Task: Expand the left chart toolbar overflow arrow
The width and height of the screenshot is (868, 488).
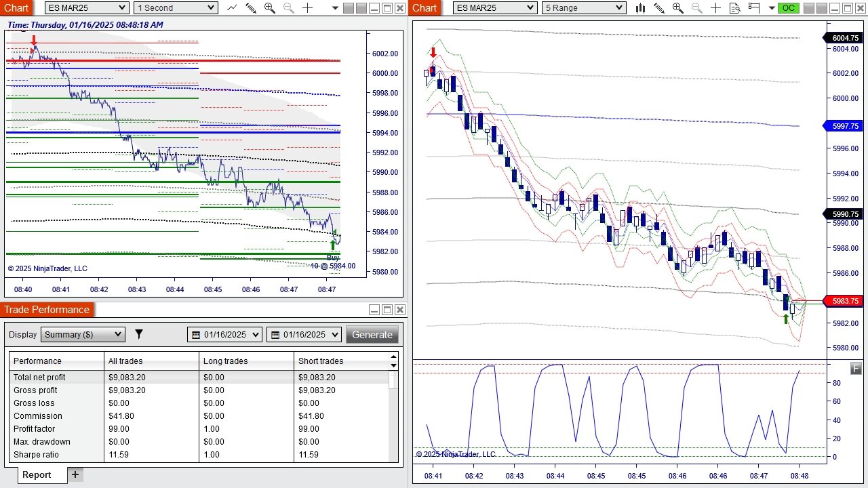Action: [336, 8]
